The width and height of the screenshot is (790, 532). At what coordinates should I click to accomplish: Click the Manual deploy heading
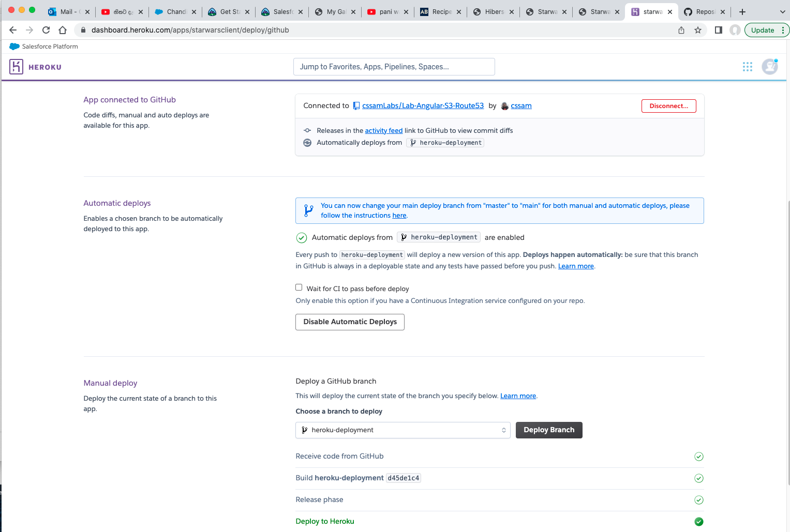(x=110, y=383)
